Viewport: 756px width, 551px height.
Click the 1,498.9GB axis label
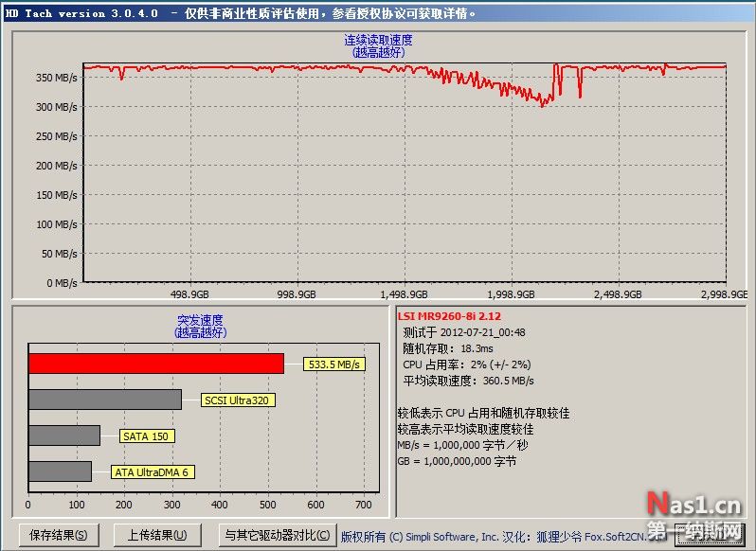[x=404, y=294]
